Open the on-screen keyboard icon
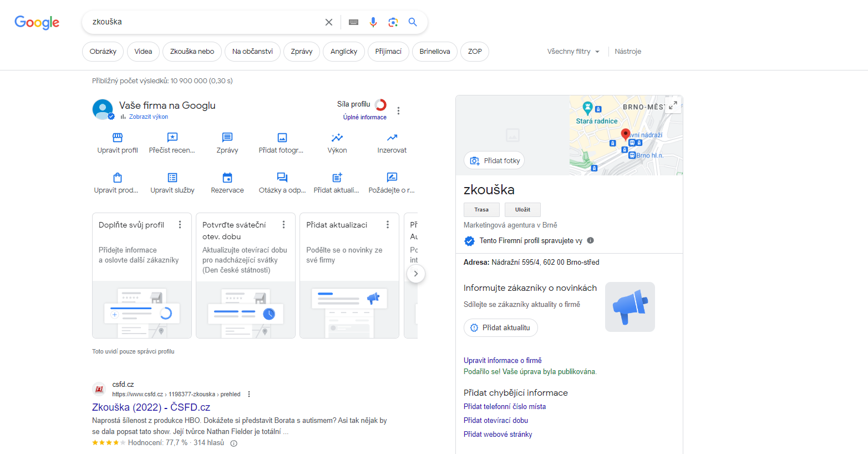The height and width of the screenshot is (454, 868). (353, 22)
